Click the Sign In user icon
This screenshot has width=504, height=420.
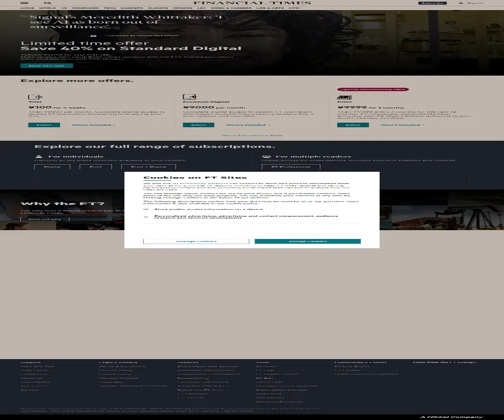tap(461, 3)
